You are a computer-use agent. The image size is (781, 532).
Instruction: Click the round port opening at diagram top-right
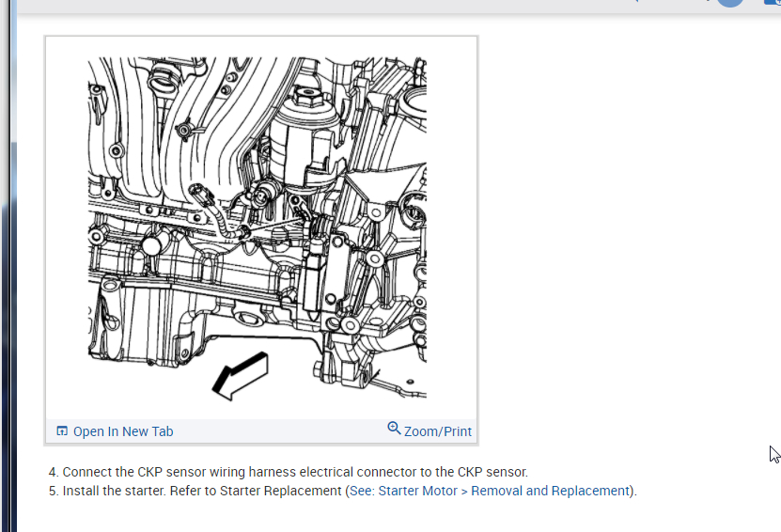[x=415, y=104]
